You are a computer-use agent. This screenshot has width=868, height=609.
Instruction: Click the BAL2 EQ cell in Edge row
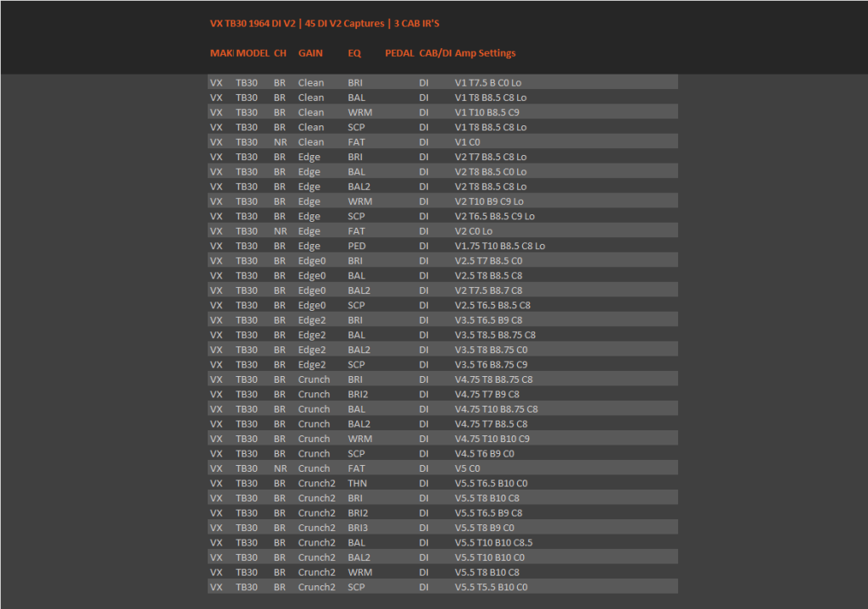[x=359, y=187]
